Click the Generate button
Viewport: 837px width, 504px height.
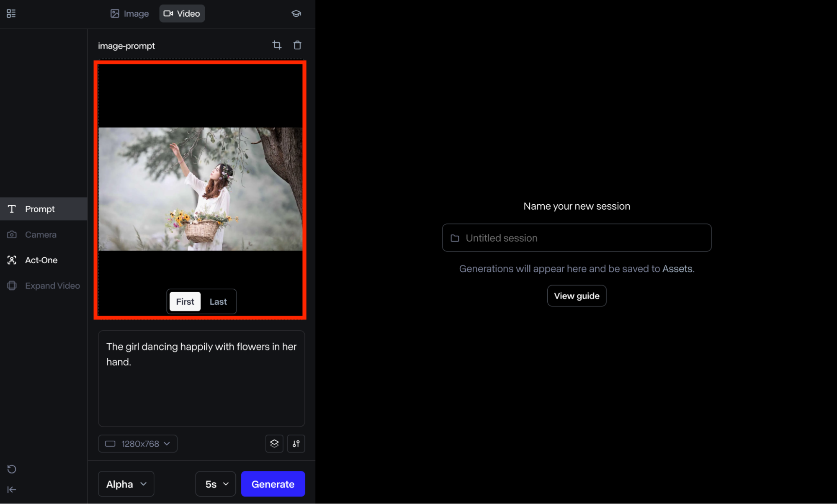tap(273, 484)
